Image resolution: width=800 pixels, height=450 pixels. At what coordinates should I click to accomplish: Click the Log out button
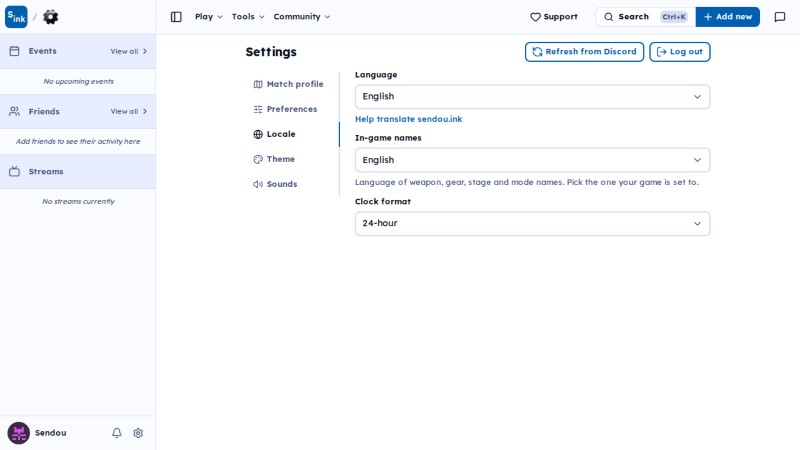pos(680,52)
